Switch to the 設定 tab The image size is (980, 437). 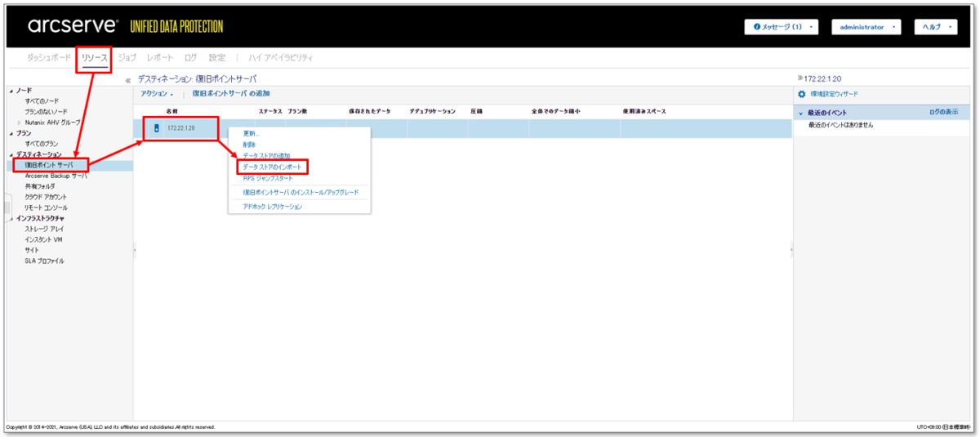[x=216, y=58]
